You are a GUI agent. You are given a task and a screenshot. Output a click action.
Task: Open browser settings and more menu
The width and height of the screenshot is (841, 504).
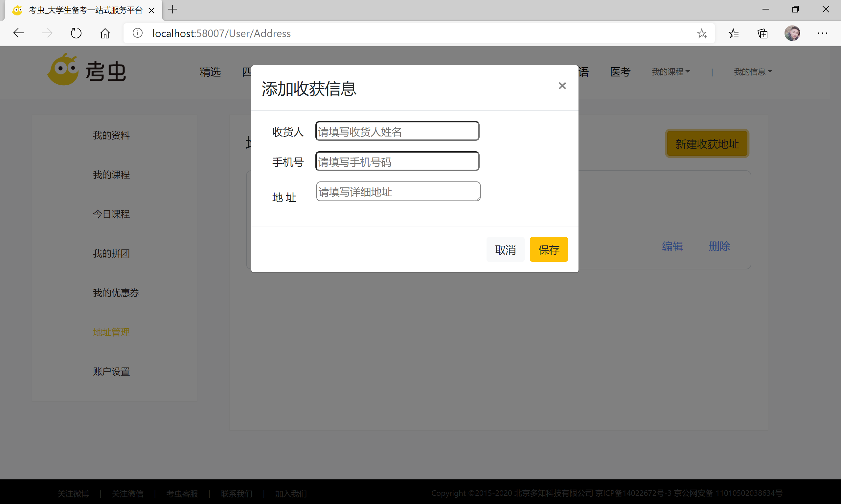(822, 33)
